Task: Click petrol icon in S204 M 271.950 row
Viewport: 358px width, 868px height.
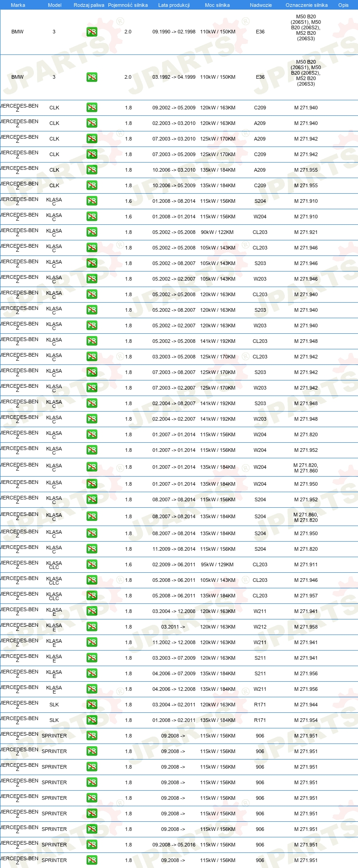Action: click(92, 533)
